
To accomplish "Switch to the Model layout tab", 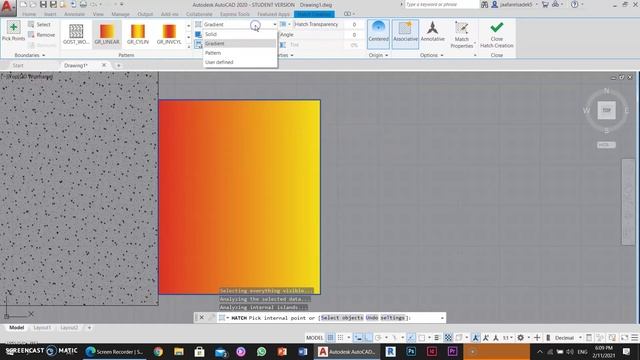I will [16, 327].
